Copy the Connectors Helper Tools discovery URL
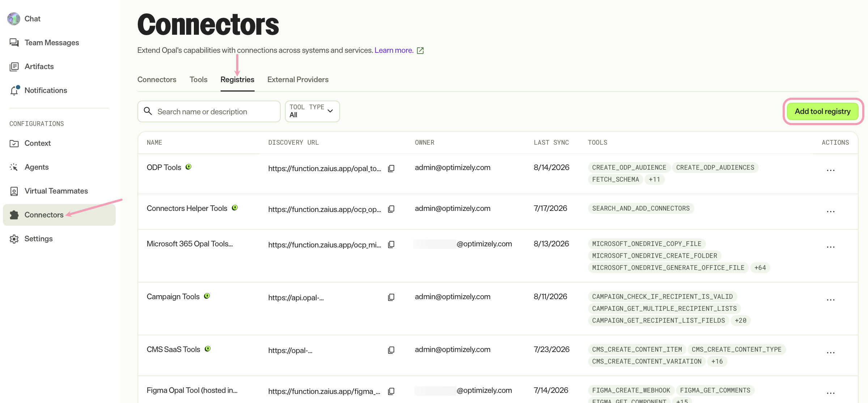868x403 pixels. [x=391, y=209]
